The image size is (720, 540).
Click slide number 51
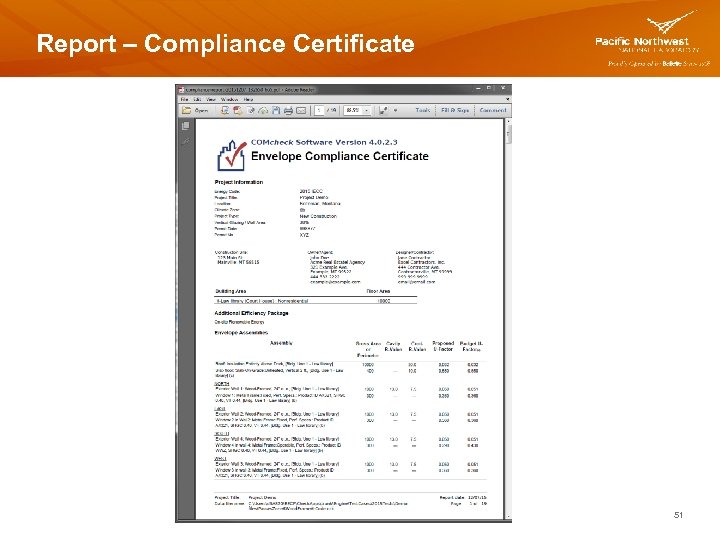tap(678, 515)
